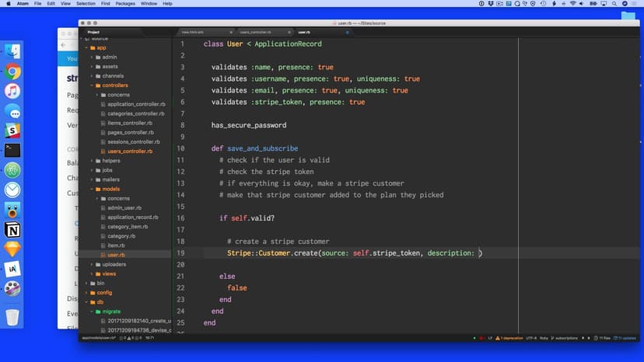This screenshot has width=644, height=362.
Task: Open the Selection menu in menu bar
Action: pyautogui.click(x=86, y=4)
